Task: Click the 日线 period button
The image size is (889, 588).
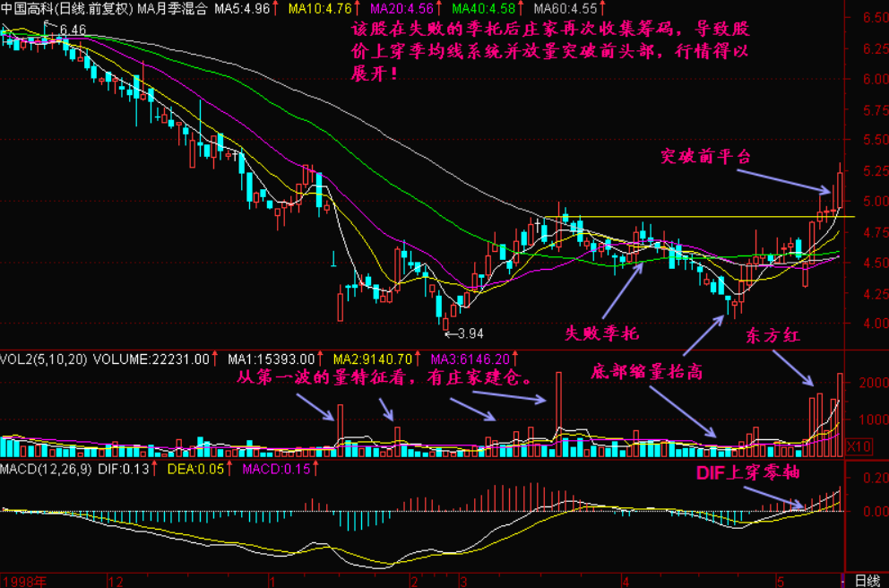Action: (867, 580)
